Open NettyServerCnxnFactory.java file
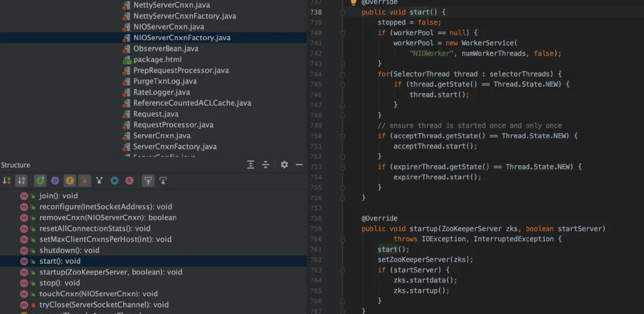Image resolution: width=644 pixels, height=314 pixels. click(x=184, y=16)
